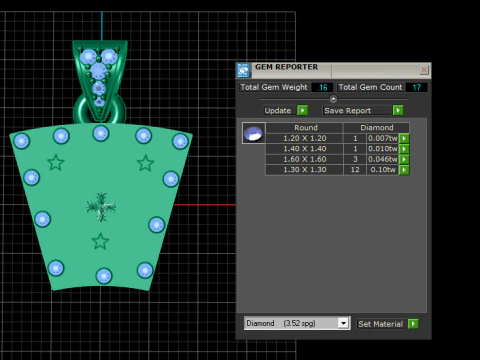Click the green arrow next to Update
Image resolution: width=480 pixels, height=360 pixels.
coord(302,110)
